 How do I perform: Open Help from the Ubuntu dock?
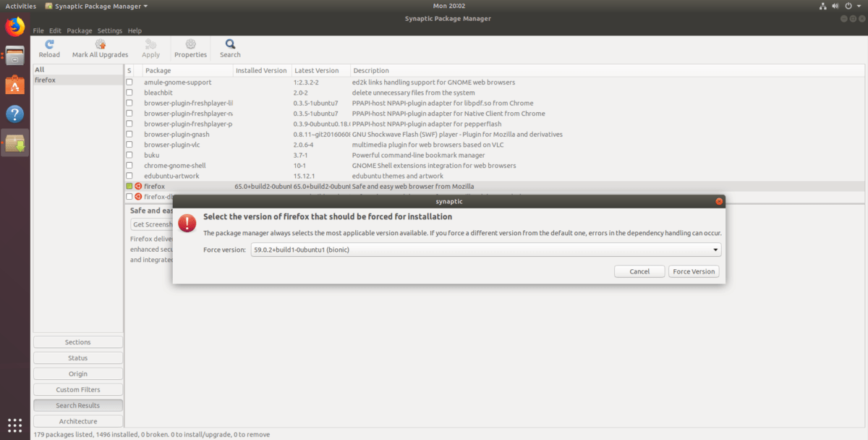[x=14, y=114]
